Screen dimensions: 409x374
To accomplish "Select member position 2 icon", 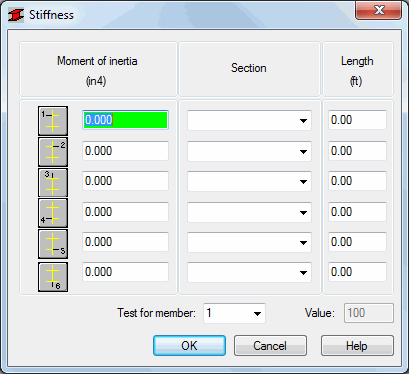I will 53,152.
